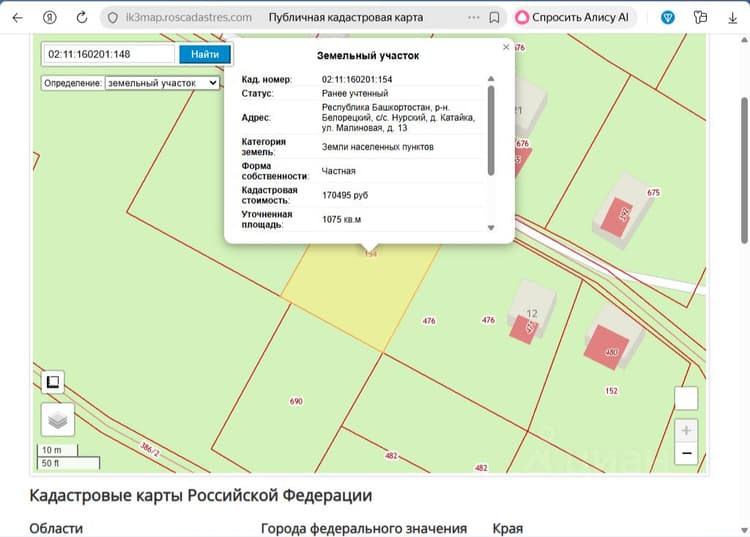Open the Определение type dropdown

[x=162, y=83]
